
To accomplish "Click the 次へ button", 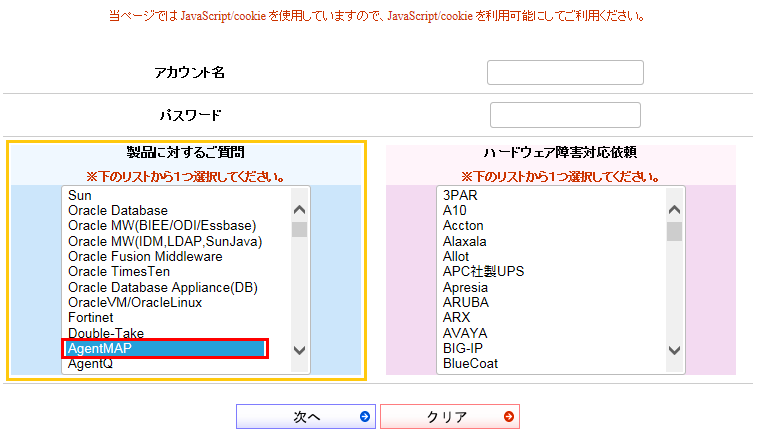I will (x=306, y=417).
